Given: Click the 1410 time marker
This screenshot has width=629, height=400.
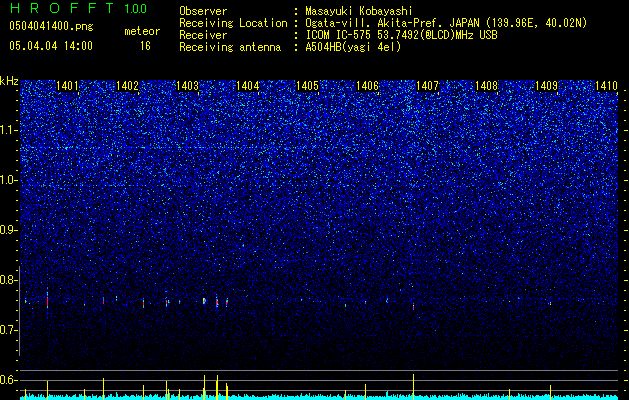Looking at the screenshot, I should tap(606, 85).
